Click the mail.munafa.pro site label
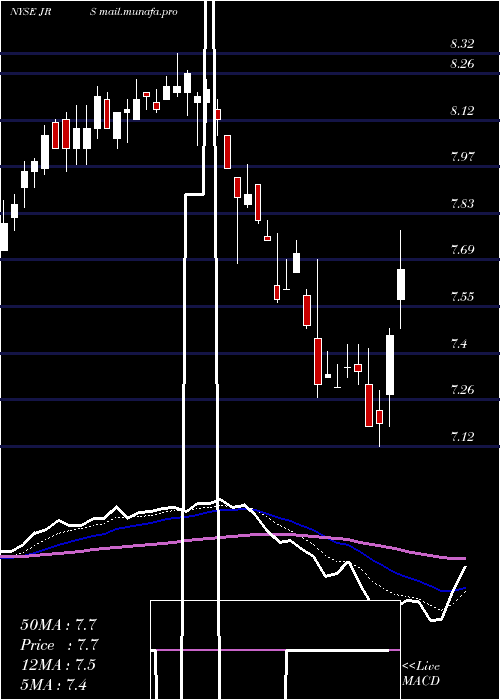Screen dimensions: 500x700 138,12
